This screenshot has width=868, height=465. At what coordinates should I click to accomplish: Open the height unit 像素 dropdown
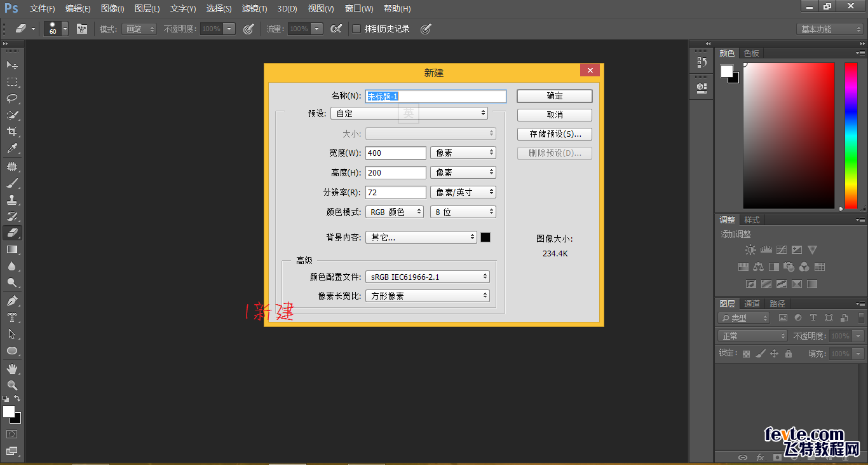coord(463,172)
